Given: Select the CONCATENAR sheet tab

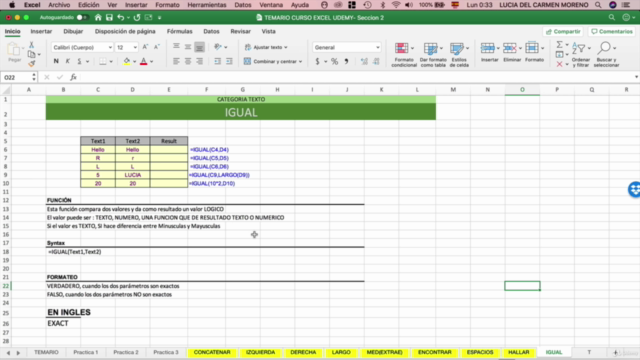Looking at the screenshot, I should tap(212, 352).
